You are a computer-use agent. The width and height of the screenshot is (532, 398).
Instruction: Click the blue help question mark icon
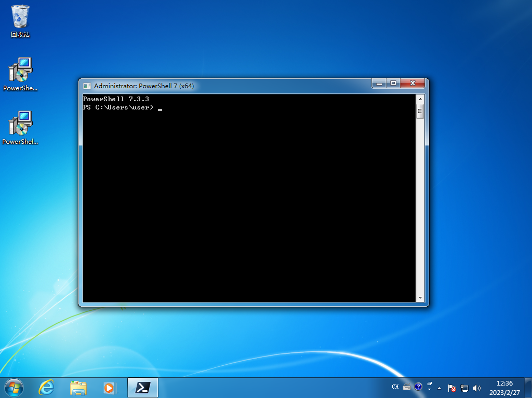[418, 387]
